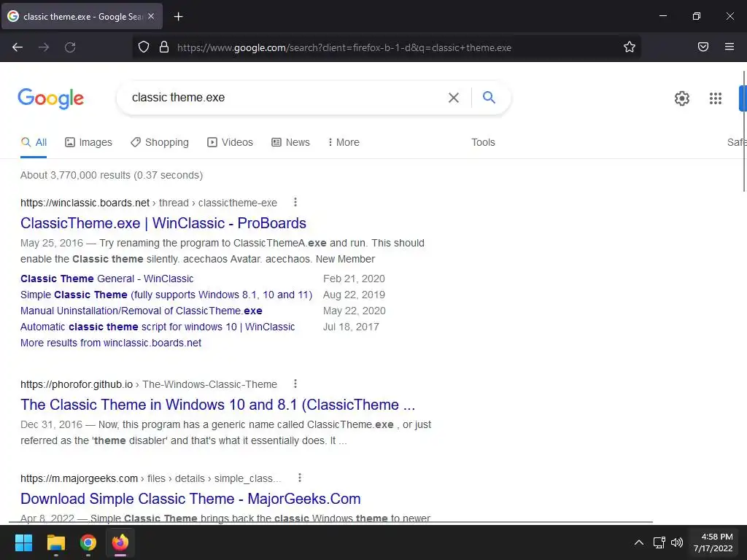Switch to the News tab
Viewport: 747px width, 560px height.
290,142
